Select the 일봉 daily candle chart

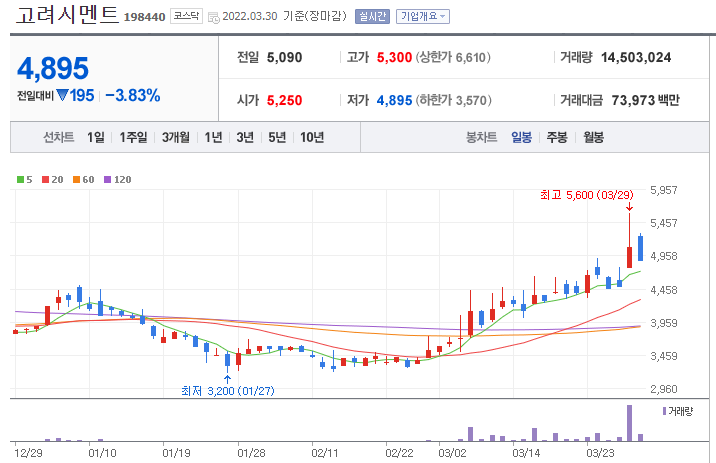521,137
